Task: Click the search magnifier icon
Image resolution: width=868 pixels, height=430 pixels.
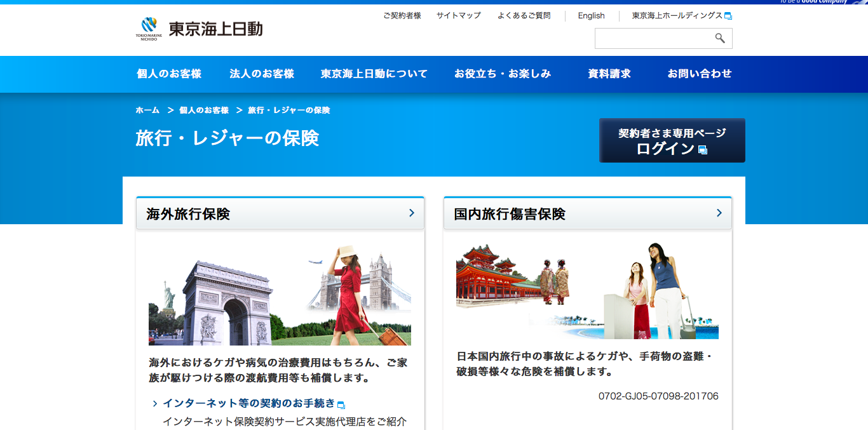Action: (720, 39)
